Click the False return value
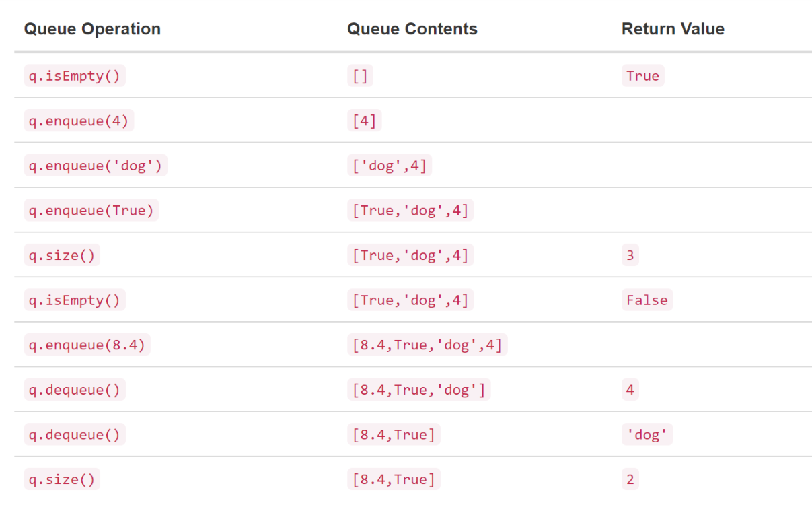The width and height of the screenshot is (812, 507). click(x=647, y=300)
